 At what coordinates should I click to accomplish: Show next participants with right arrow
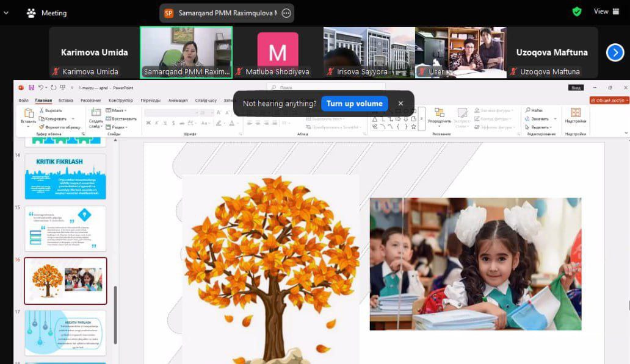click(615, 53)
